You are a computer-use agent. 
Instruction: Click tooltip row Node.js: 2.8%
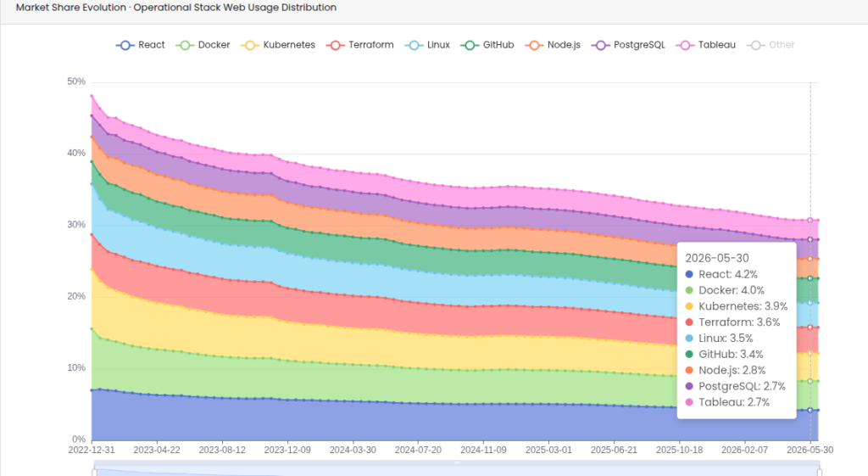pyautogui.click(x=726, y=371)
